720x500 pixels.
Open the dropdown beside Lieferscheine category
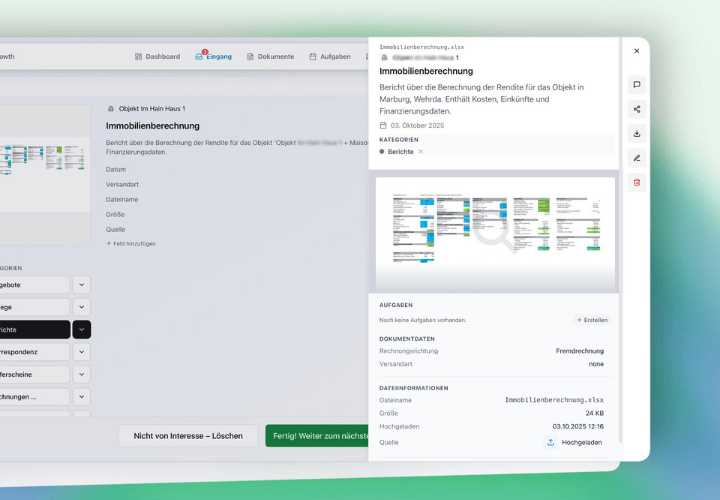tap(82, 375)
